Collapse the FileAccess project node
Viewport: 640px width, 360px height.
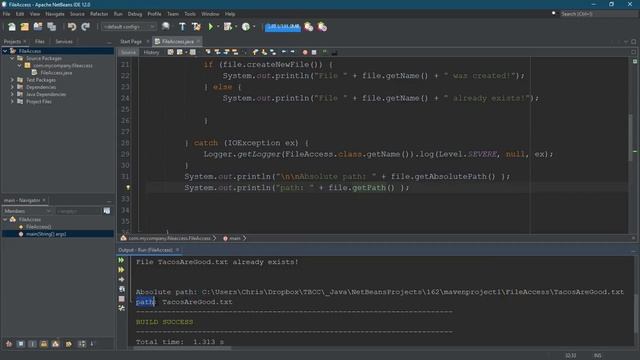pos(5,51)
